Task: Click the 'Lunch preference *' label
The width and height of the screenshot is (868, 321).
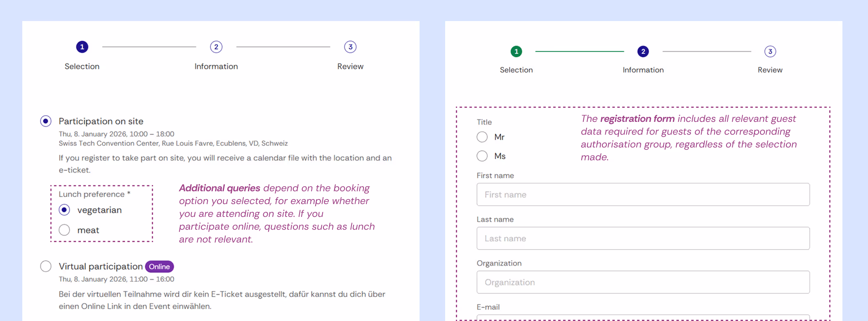Action: click(x=94, y=194)
